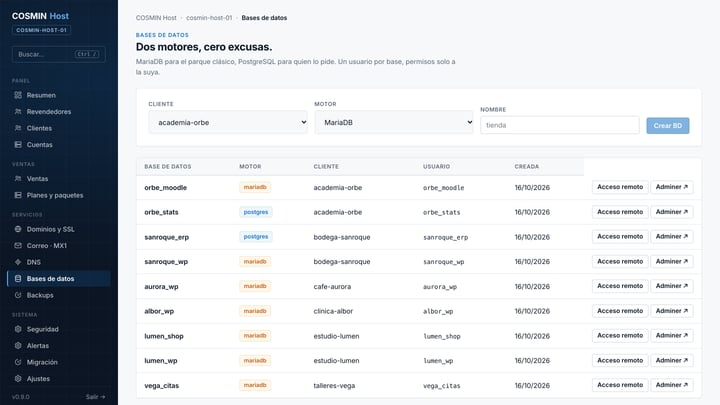The height and width of the screenshot is (405, 720).
Task: Open Acceso remoto for lumen_wp
Action: click(x=620, y=360)
